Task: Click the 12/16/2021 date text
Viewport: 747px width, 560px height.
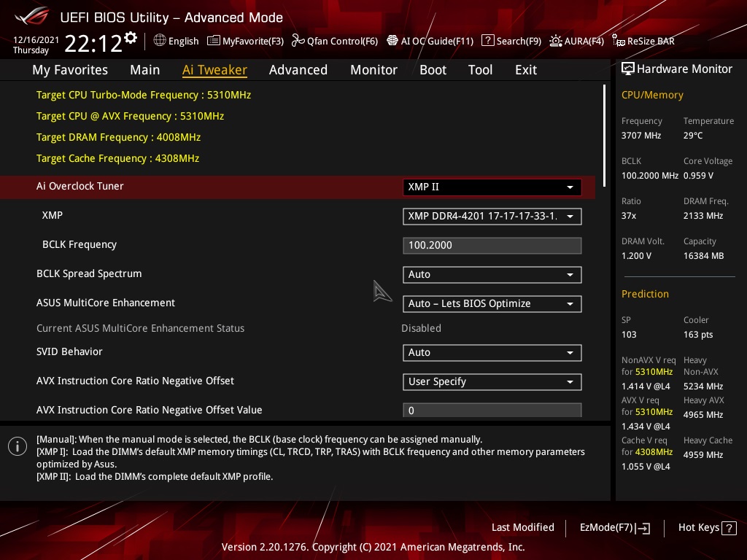Action: click(x=36, y=40)
